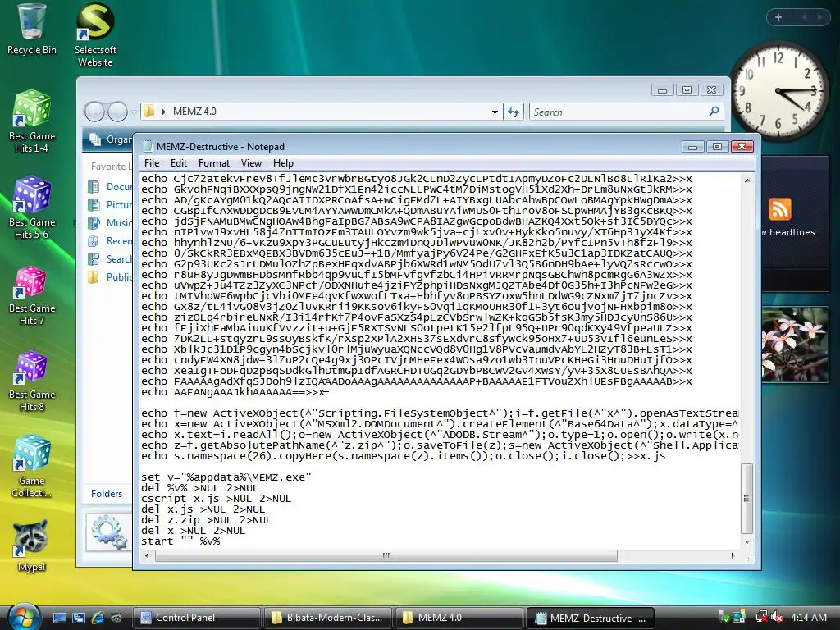Image resolution: width=840 pixels, height=630 pixels.
Task: Click 'cscript x.js >NUL 2>NUL' line
Action: (216, 498)
